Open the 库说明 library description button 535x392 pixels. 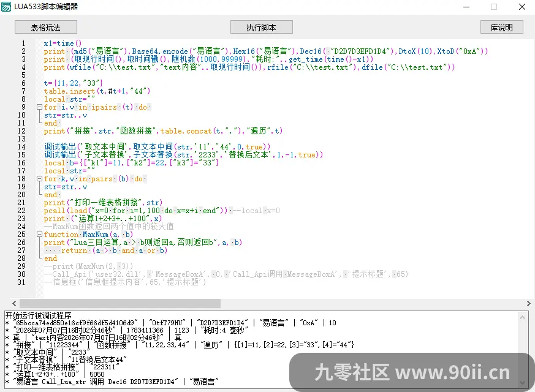[x=501, y=28]
